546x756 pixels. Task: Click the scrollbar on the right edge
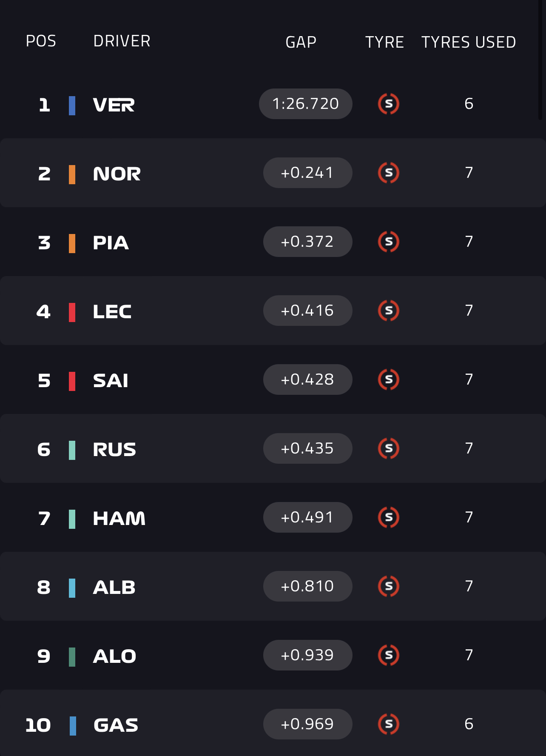coord(540,60)
